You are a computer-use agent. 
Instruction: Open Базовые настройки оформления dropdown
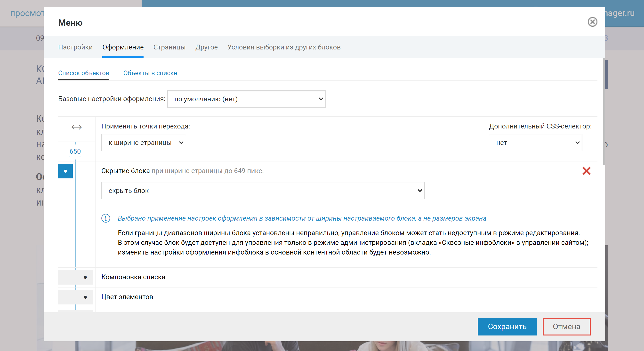246,99
